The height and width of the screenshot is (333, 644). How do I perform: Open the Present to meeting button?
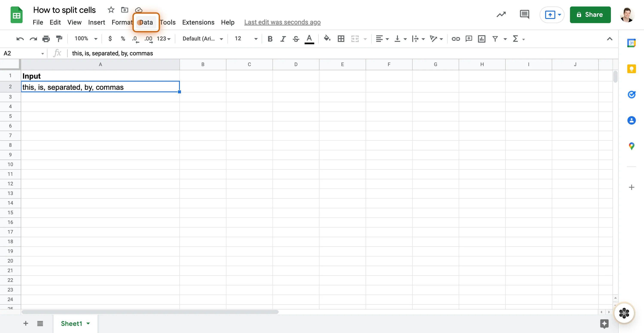pyautogui.click(x=552, y=15)
